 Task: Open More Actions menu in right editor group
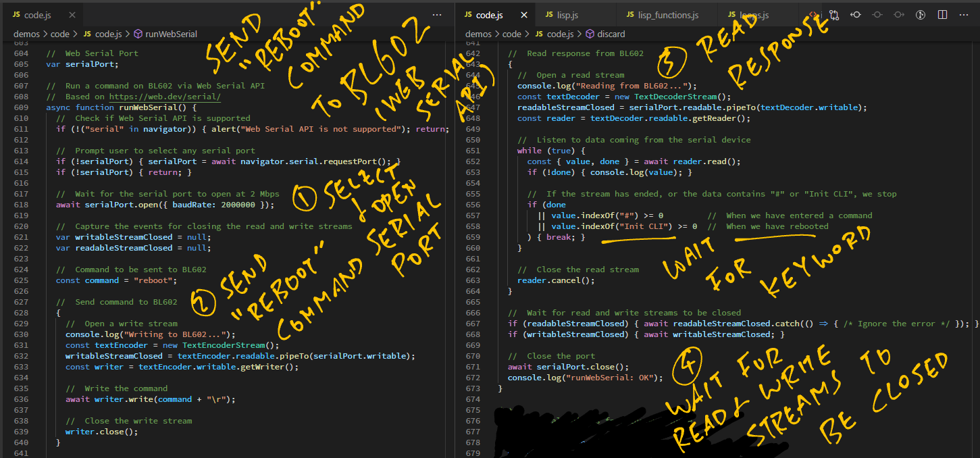tap(964, 14)
